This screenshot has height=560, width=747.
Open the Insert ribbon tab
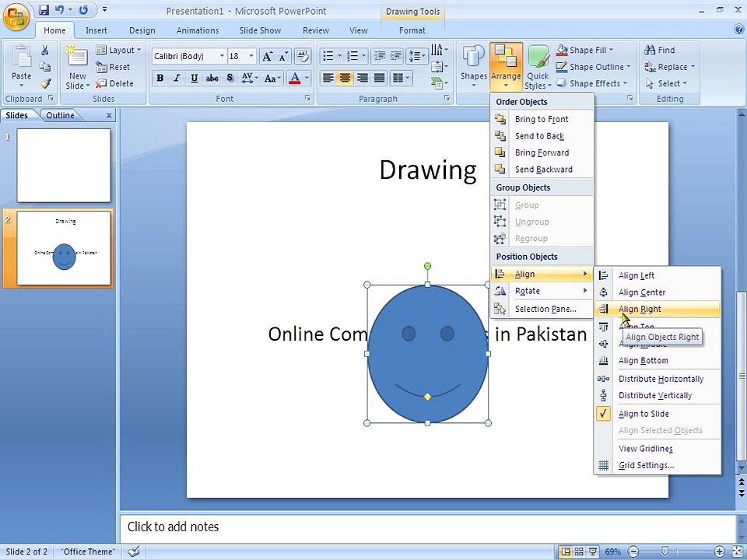tap(96, 30)
